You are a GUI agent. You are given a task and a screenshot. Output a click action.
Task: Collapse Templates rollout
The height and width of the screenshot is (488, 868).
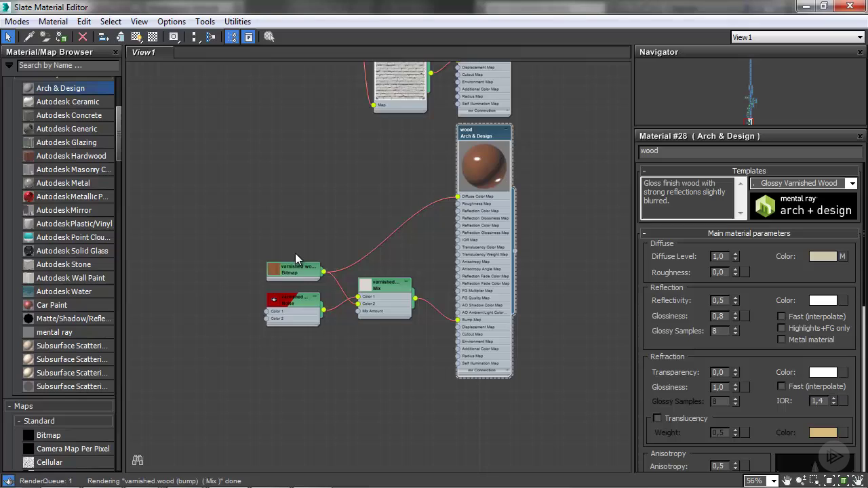pyautogui.click(x=644, y=171)
